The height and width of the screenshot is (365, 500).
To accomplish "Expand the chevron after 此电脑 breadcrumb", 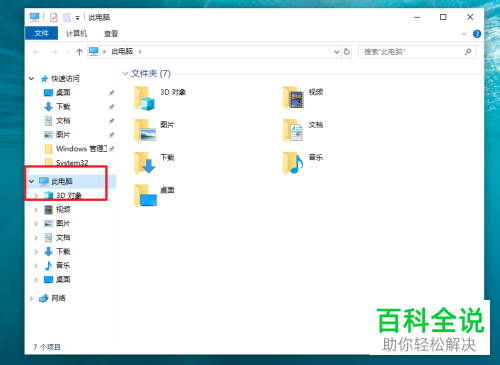I will click(140, 51).
